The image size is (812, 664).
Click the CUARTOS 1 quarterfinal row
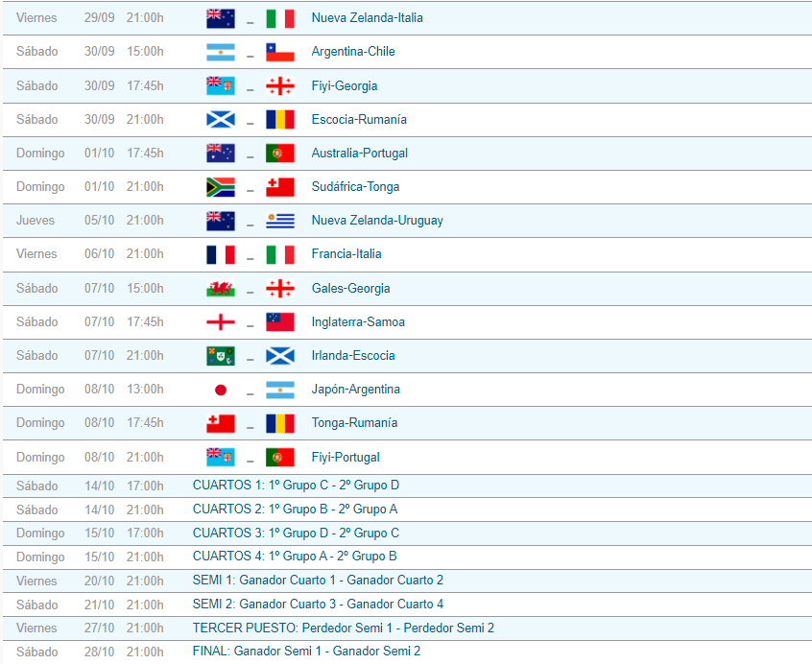[x=296, y=486]
